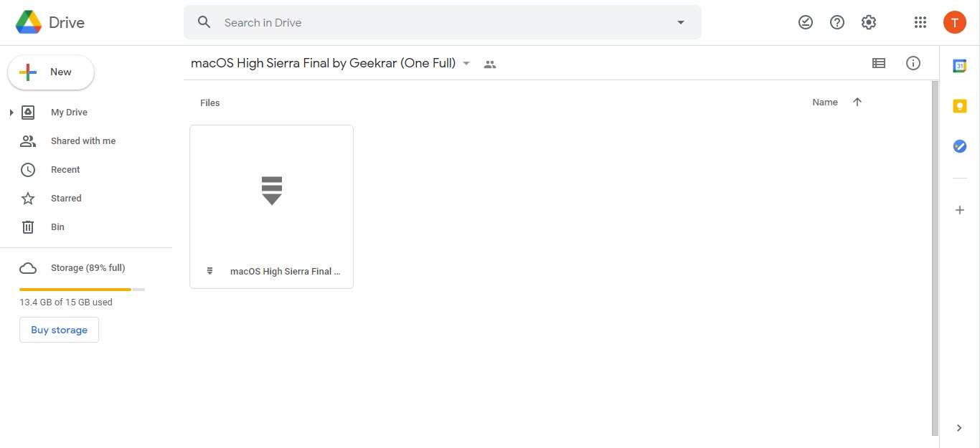Open the Ready for offline status icon

coord(806,22)
